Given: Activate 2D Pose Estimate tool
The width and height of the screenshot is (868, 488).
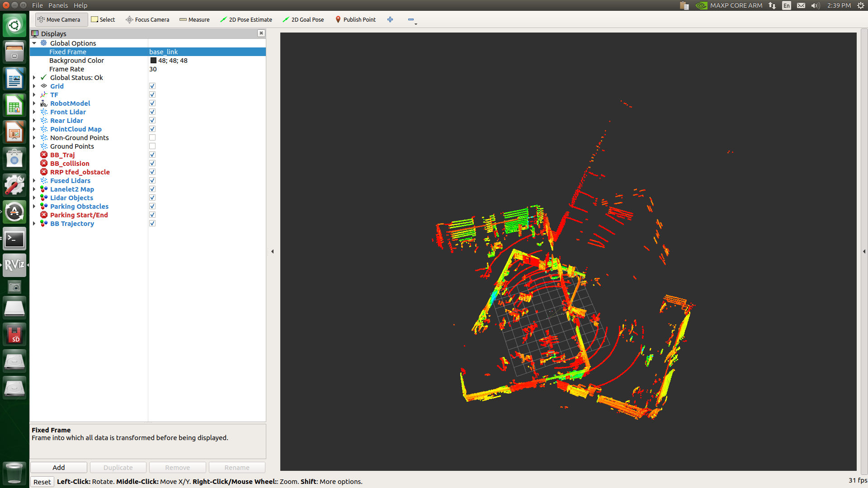Looking at the screenshot, I should click(246, 19).
